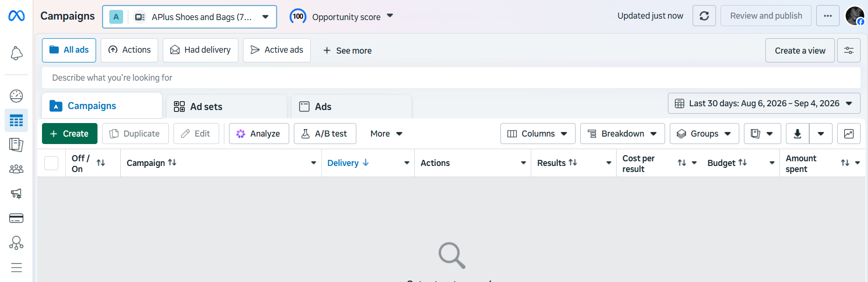The width and height of the screenshot is (868, 282).
Task: Open Amount spent column options caret
Action: click(857, 163)
